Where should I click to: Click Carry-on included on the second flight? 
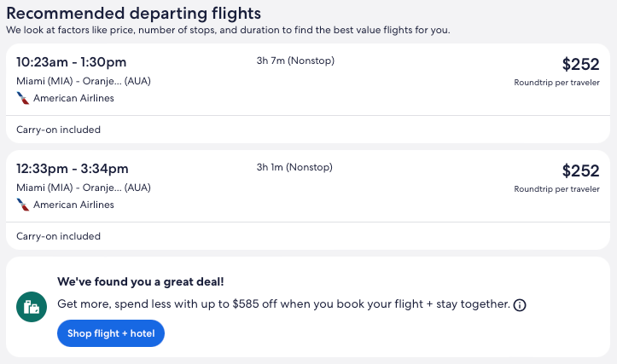(58, 236)
